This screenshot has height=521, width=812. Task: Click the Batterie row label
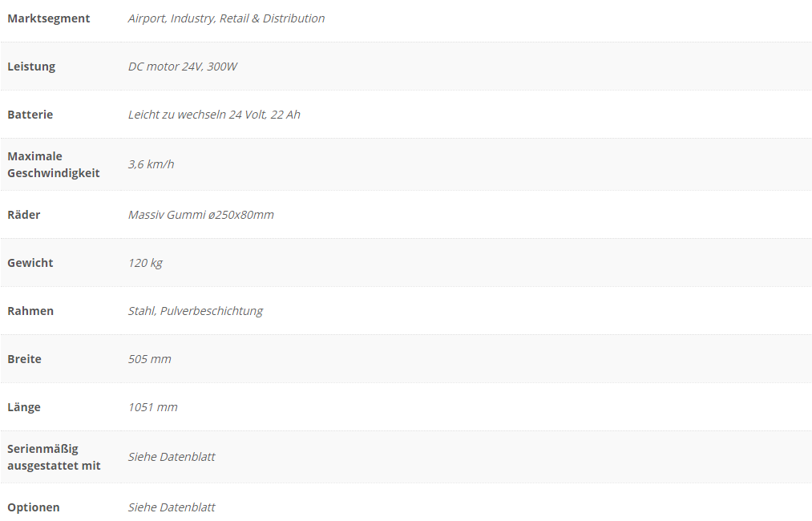click(30, 115)
